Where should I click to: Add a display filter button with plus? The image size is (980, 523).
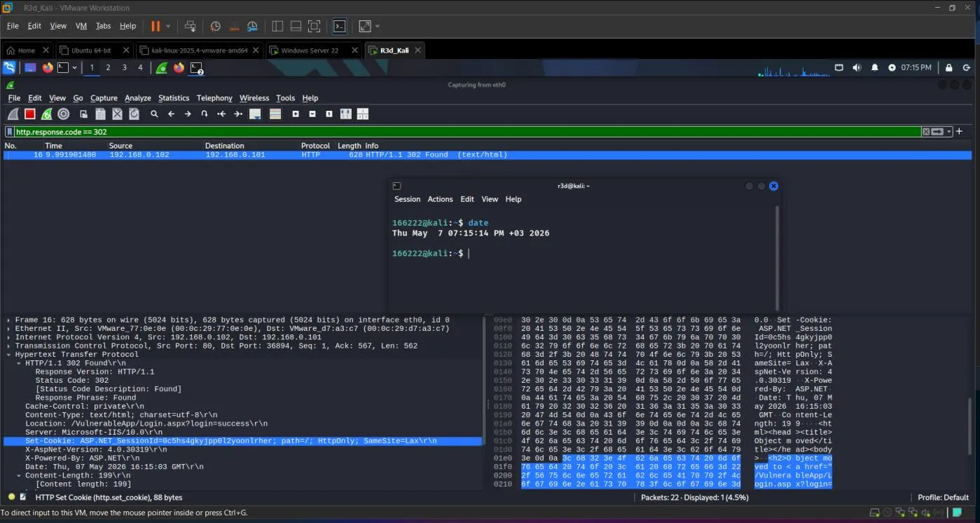click(x=960, y=131)
